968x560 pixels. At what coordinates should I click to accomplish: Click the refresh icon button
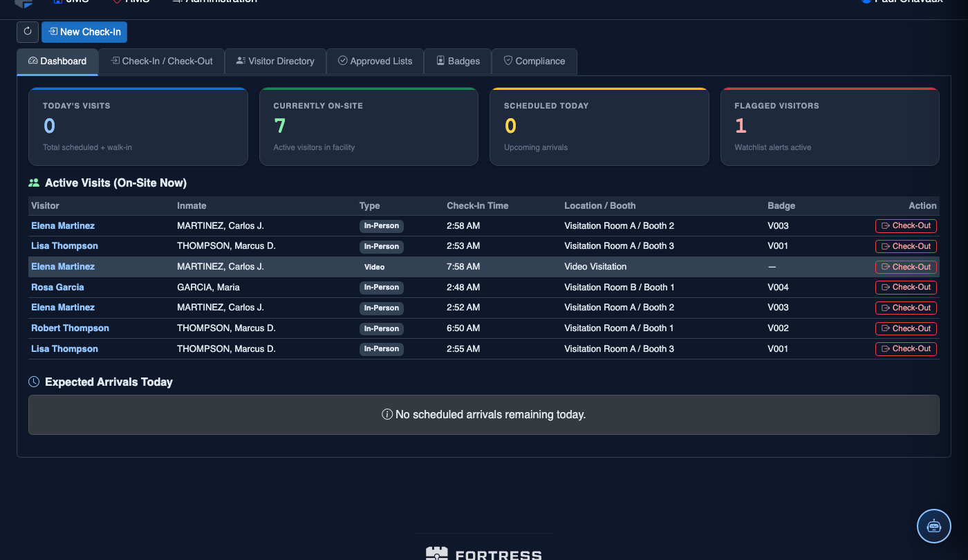(28, 32)
